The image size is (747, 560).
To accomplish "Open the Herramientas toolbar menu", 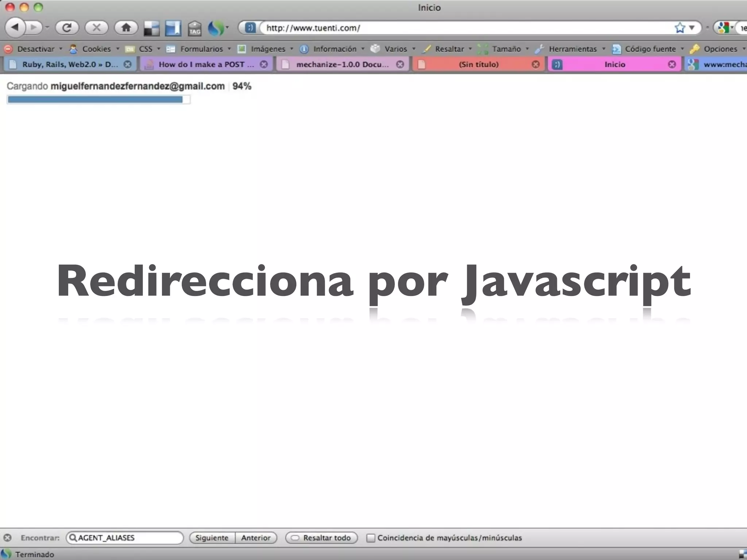I will coord(570,49).
